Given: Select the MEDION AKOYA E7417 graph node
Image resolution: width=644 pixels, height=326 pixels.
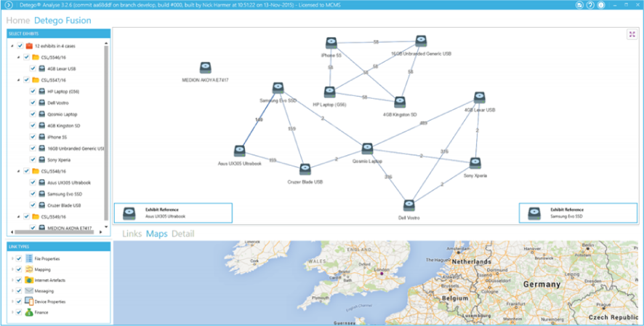Looking at the screenshot, I should (x=206, y=68).
